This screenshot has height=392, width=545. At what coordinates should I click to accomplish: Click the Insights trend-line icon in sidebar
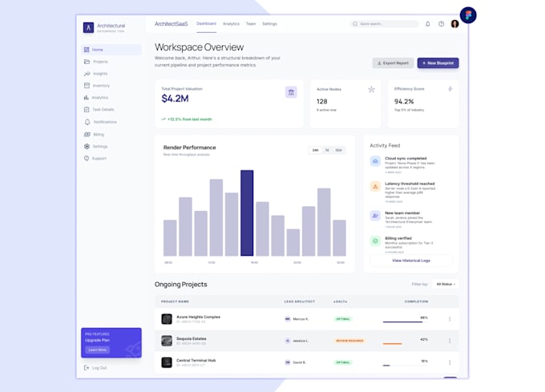[x=87, y=74]
